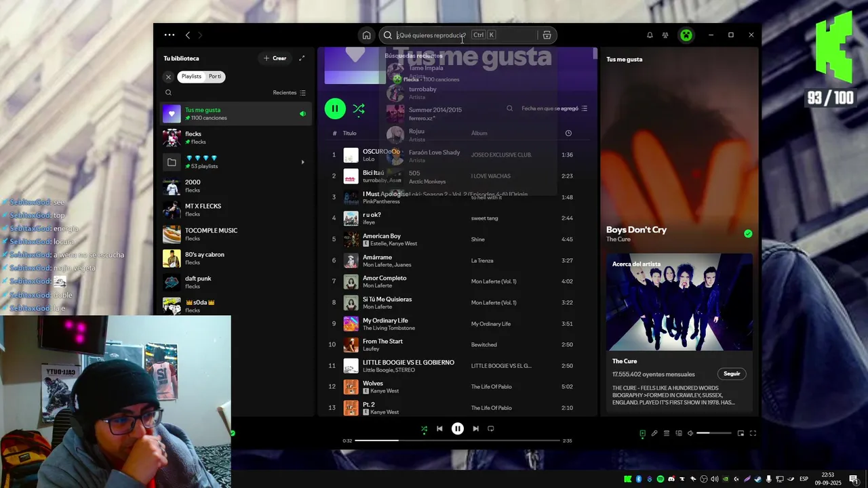Click the OBS tray icon

pos(704,479)
